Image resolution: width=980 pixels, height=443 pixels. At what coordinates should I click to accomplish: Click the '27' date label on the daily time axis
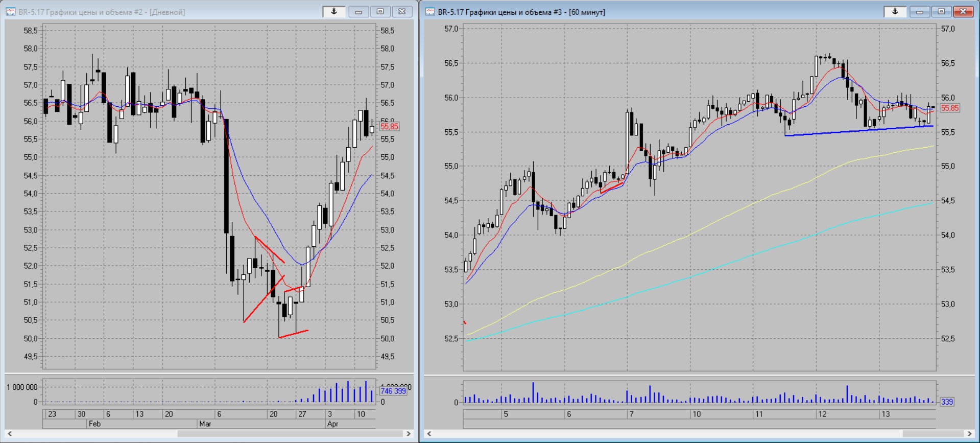(x=302, y=414)
